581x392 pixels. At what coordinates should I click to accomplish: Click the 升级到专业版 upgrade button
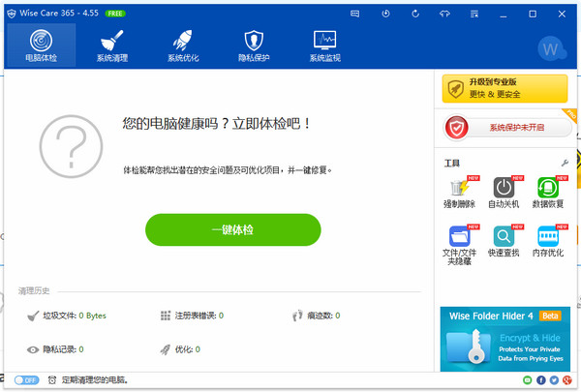tap(504, 89)
